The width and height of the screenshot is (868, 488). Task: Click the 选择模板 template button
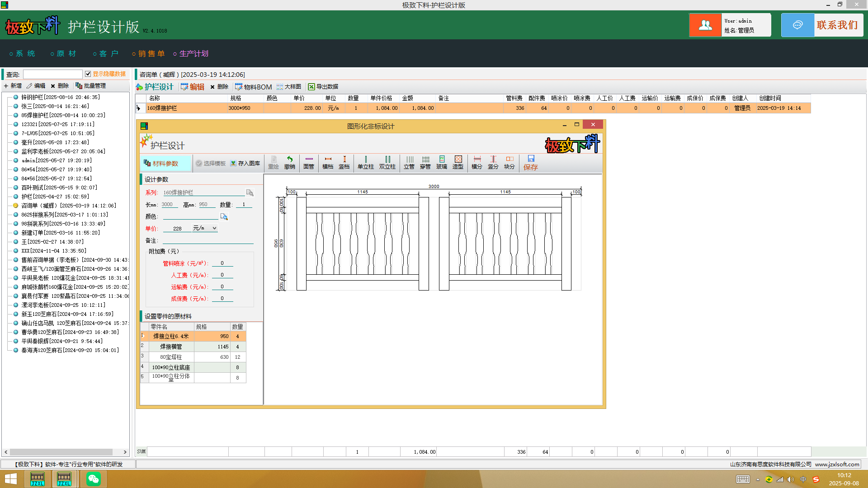[x=211, y=163]
